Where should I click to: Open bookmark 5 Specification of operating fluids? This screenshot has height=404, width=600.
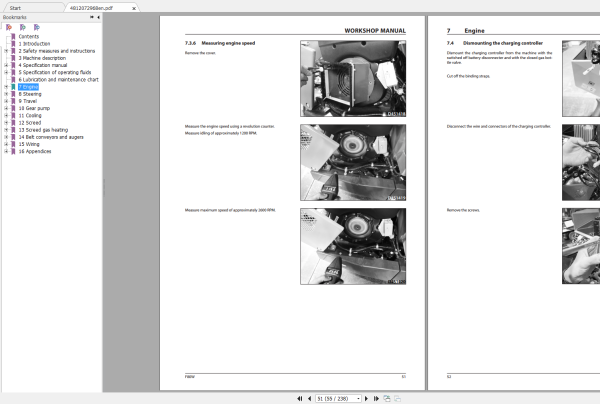point(55,72)
